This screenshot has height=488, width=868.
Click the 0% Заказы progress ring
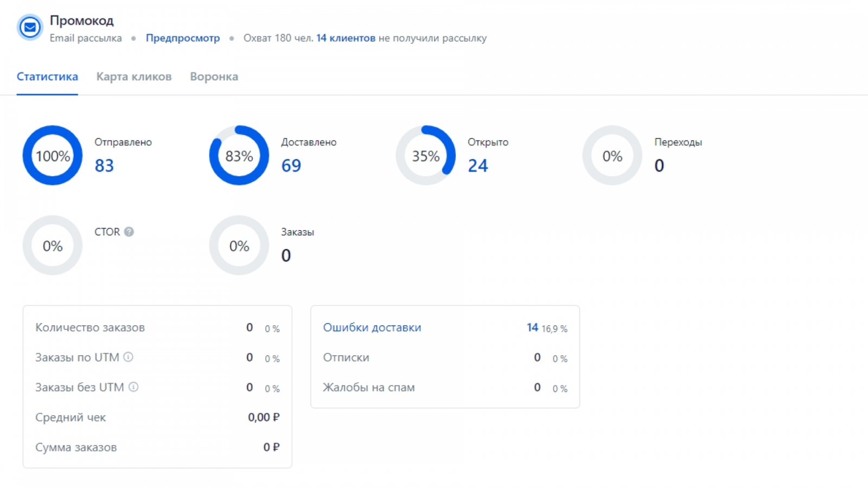[x=239, y=246]
